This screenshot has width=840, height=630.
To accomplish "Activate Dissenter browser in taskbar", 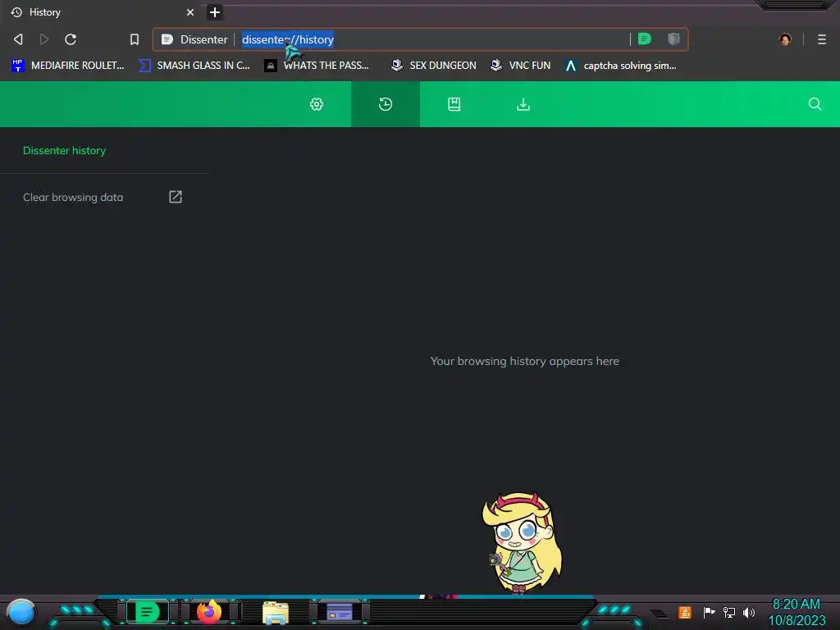I will [x=148, y=612].
